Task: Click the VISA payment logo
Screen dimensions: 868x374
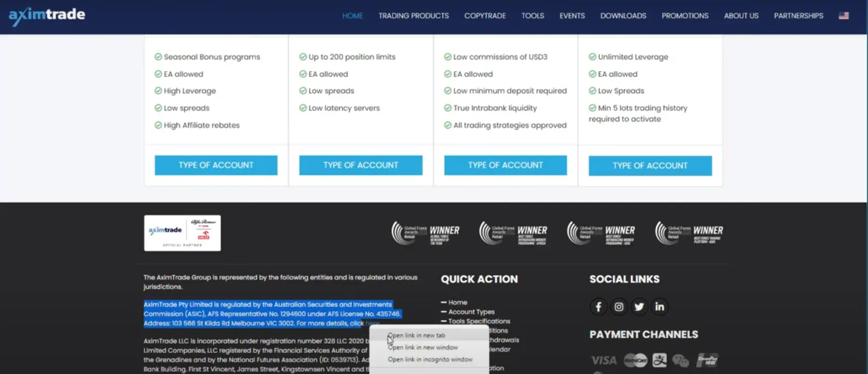Action: pos(604,360)
